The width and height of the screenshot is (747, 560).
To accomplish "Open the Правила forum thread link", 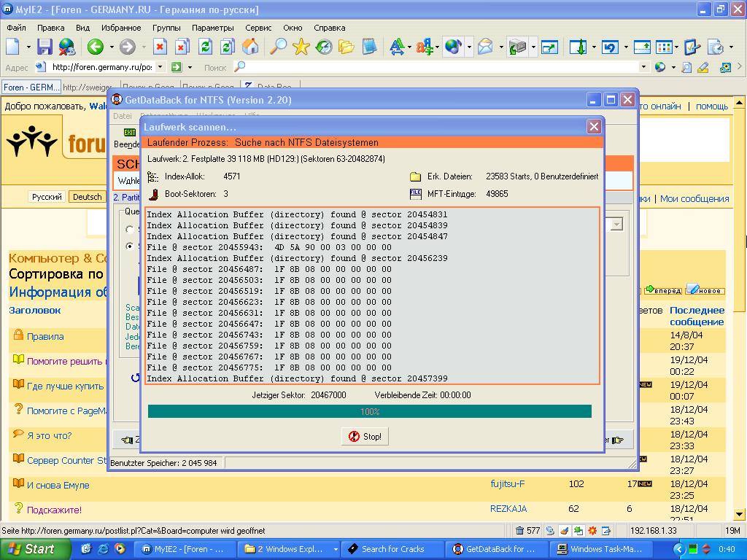I will 45,336.
